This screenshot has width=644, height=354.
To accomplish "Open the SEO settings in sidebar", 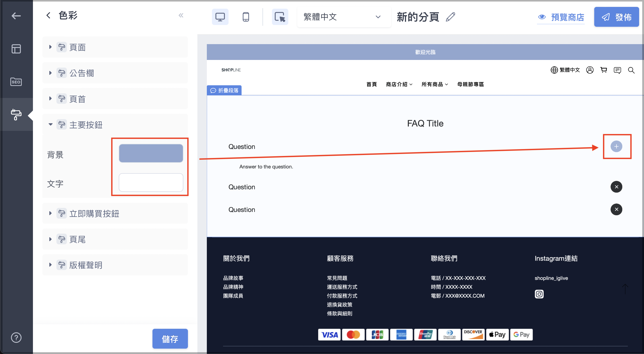I will click(x=16, y=82).
